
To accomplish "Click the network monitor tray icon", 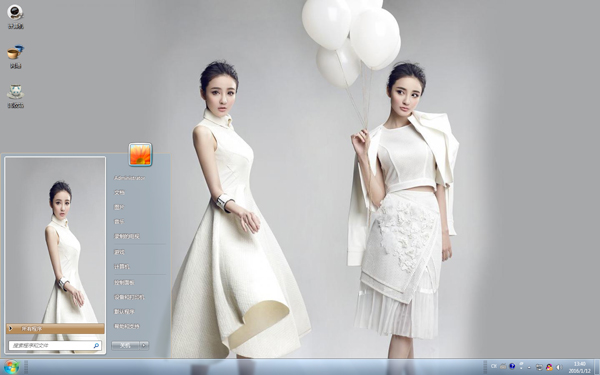I will (x=539, y=367).
